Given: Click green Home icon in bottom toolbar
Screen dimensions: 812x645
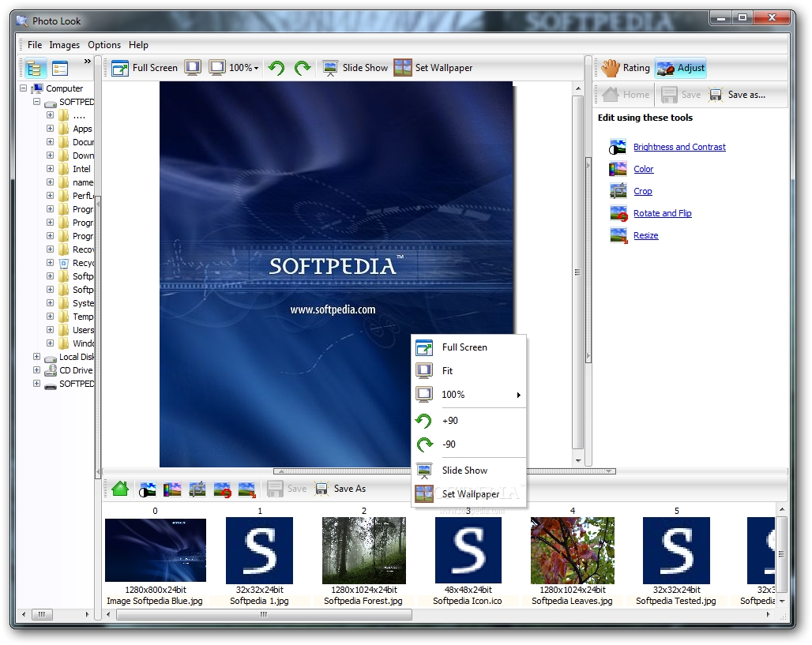Looking at the screenshot, I should 120,489.
